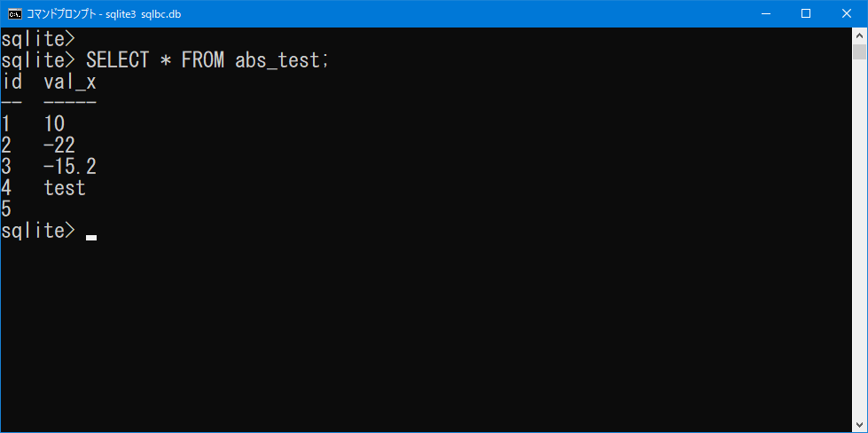868x433 pixels.
Task: Click the first empty sqlite> prompt line
Action: coord(37,39)
